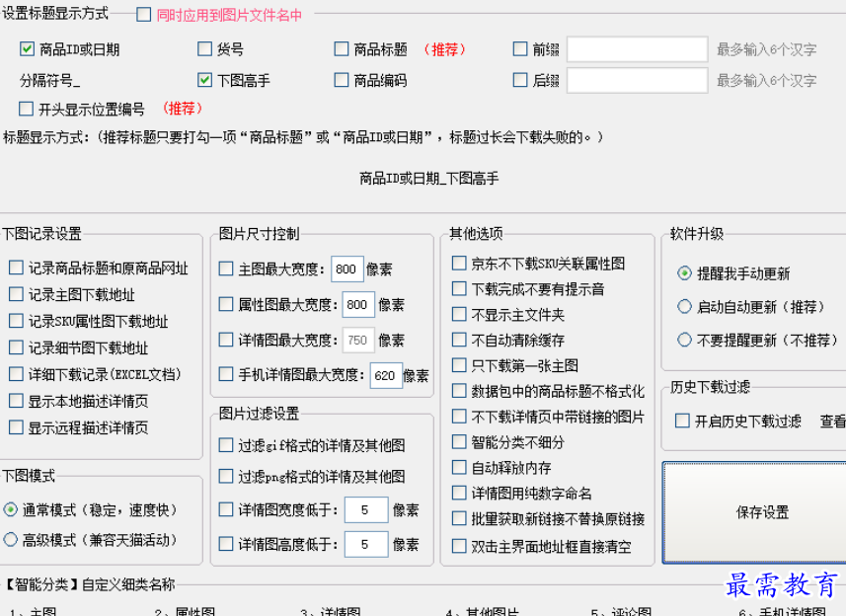
Task: Check 主图最大宽度 option
Action: coord(226,269)
